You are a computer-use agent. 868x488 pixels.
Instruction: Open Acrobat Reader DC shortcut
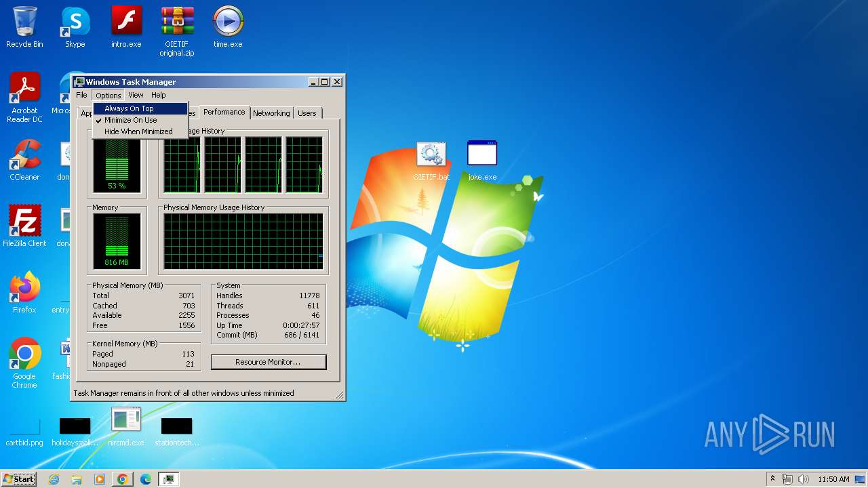click(24, 98)
